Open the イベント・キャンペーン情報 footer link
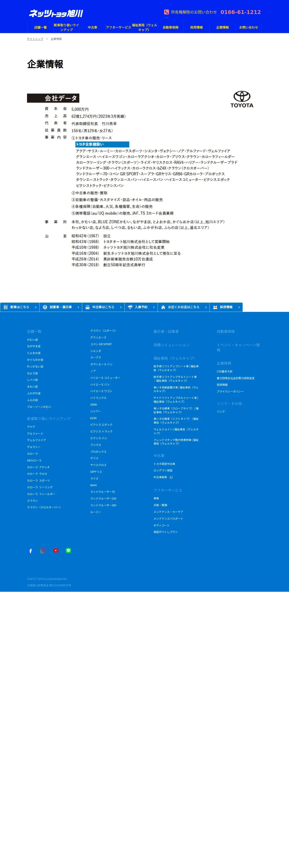The width and height of the screenshot is (289, 868). [239, 347]
